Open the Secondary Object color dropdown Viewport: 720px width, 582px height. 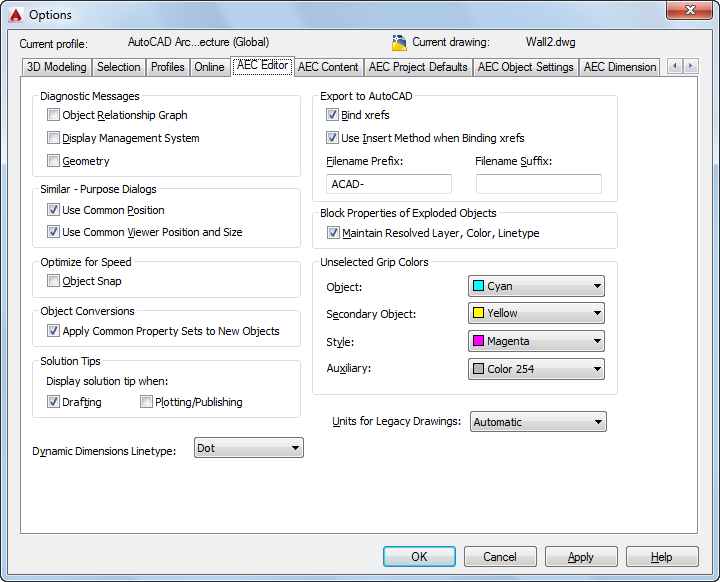click(536, 313)
